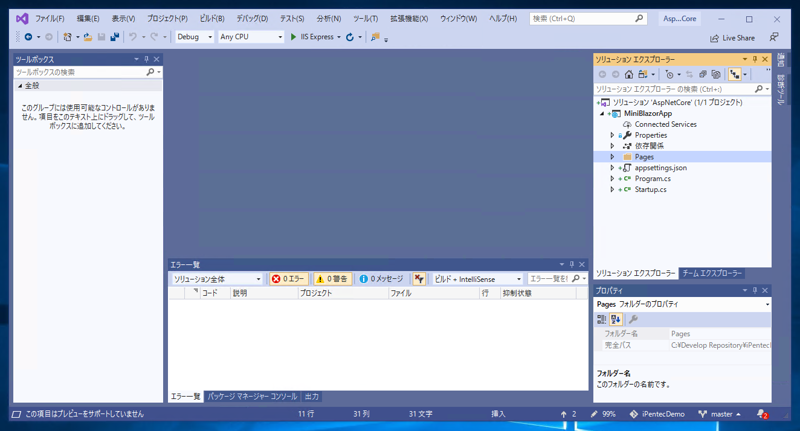Select Startup.cs in Solution Explorer
The height and width of the screenshot is (431, 800).
coord(650,189)
